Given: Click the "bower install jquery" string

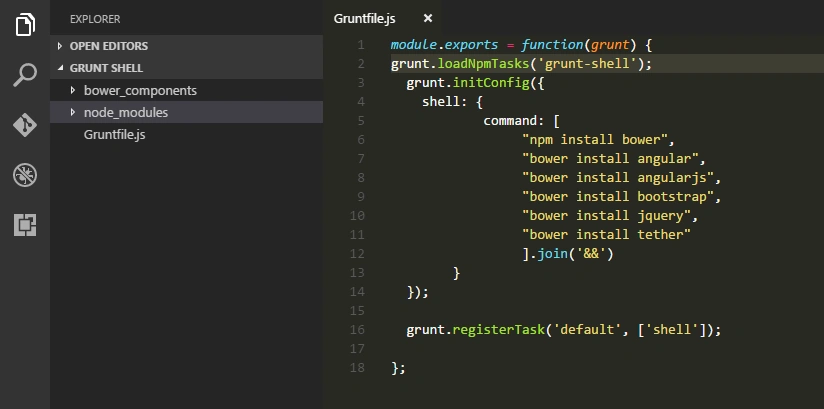Looking at the screenshot, I should pos(606,216).
